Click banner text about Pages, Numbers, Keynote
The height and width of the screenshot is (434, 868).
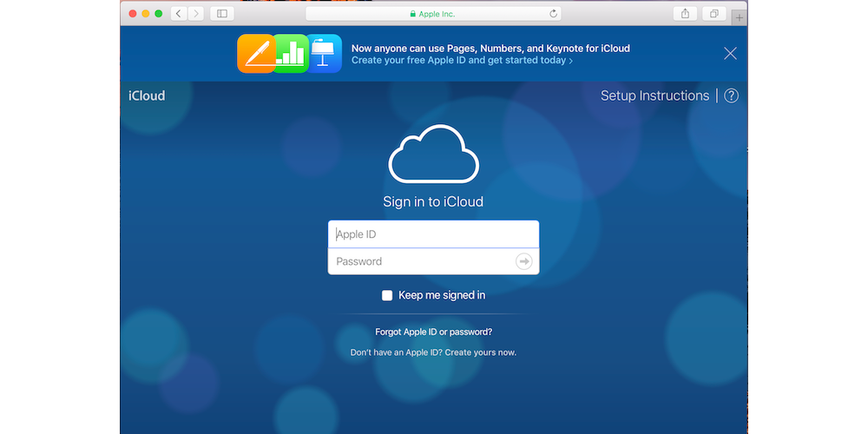(490, 48)
